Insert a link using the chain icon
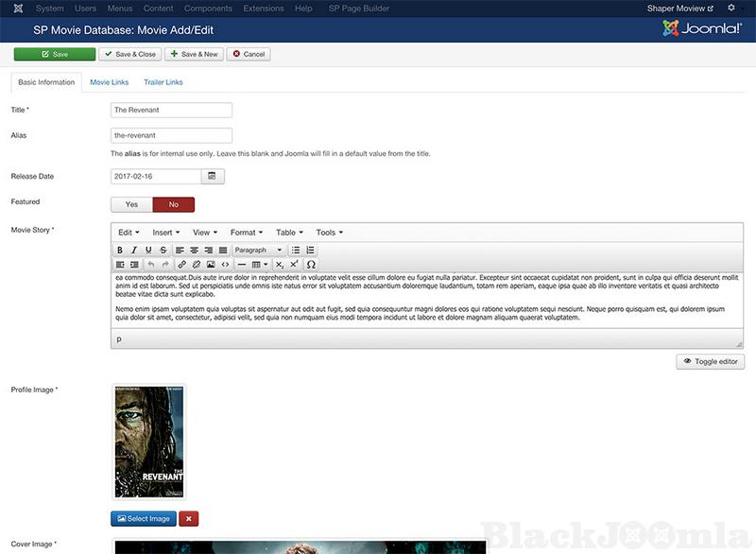The width and height of the screenshot is (756, 554). click(x=182, y=265)
